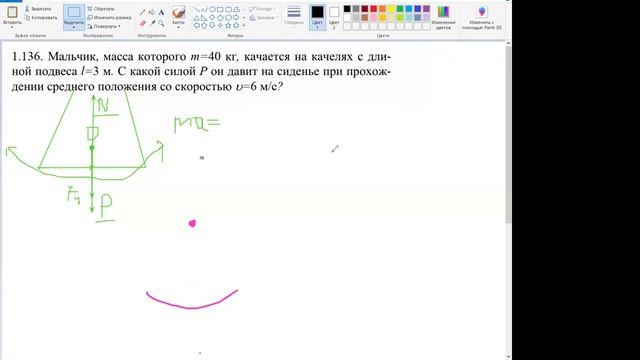Choose the Oval shape
The height and width of the screenshot is (360, 640).
click(x=212, y=9)
